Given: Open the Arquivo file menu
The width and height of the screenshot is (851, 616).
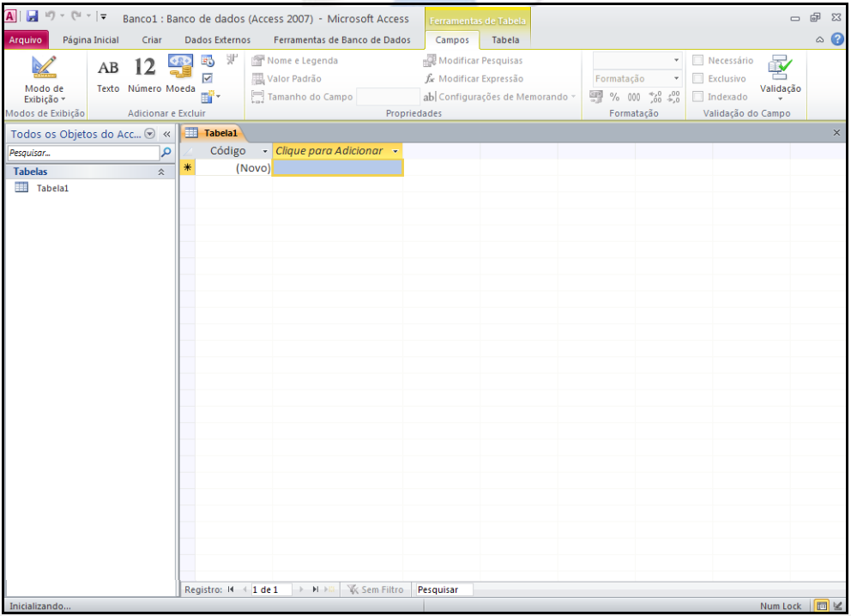Looking at the screenshot, I should (x=26, y=39).
